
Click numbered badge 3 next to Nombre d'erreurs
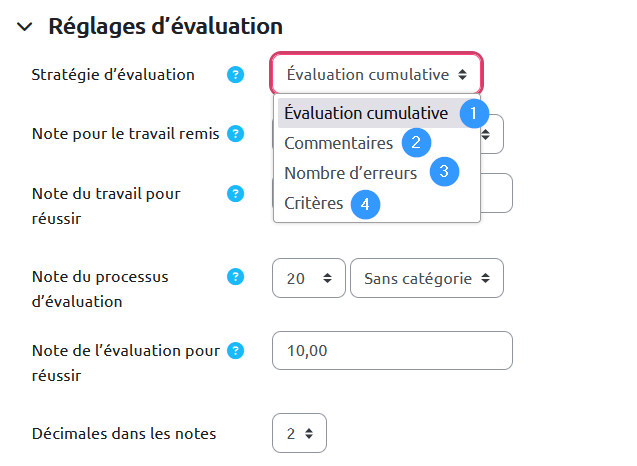(x=444, y=172)
